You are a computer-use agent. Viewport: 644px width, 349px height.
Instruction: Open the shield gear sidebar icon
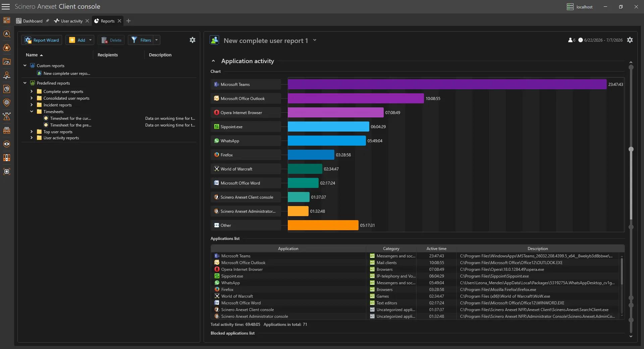click(7, 103)
